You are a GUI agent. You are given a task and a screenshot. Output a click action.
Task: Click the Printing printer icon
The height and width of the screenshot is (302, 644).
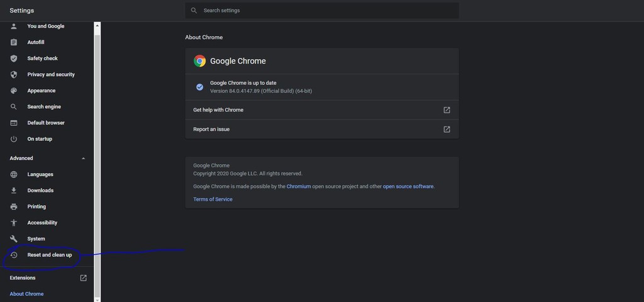(14, 206)
